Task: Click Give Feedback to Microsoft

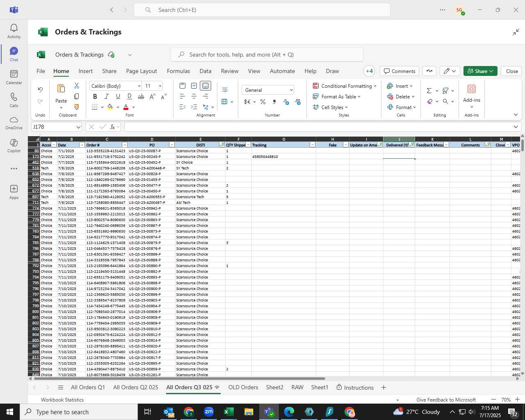Action: [446, 399]
